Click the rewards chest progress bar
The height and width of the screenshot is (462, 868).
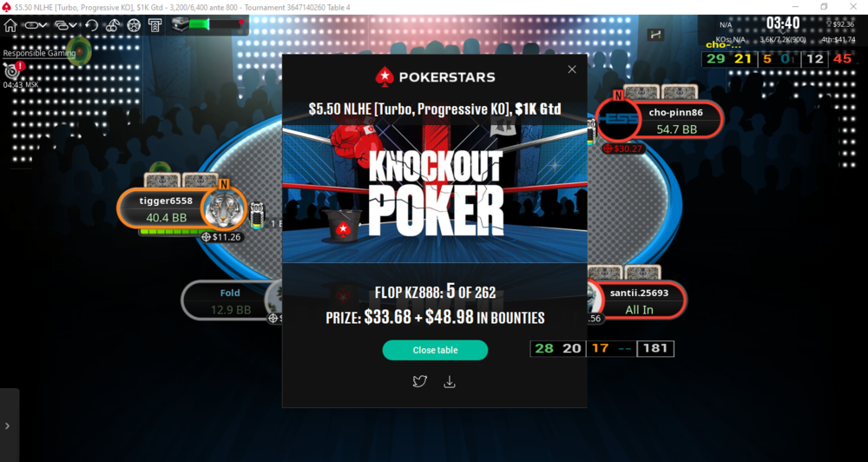tap(208, 24)
